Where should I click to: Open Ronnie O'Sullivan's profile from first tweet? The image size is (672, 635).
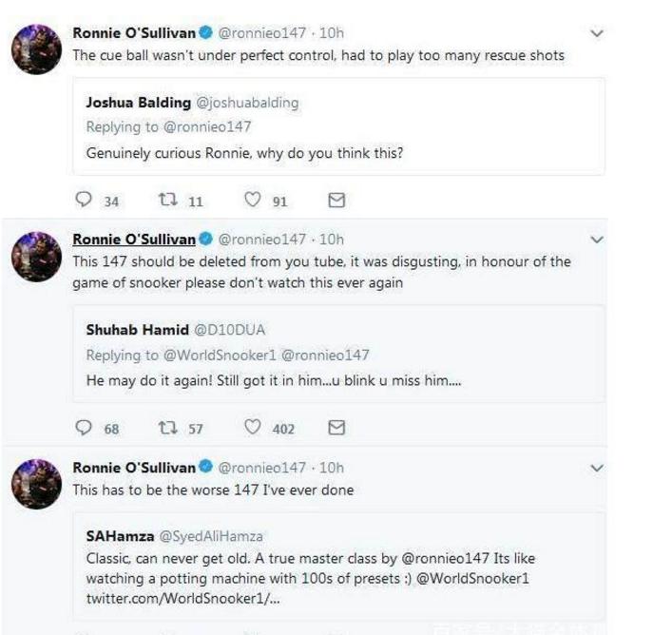click(x=134, y=32)
